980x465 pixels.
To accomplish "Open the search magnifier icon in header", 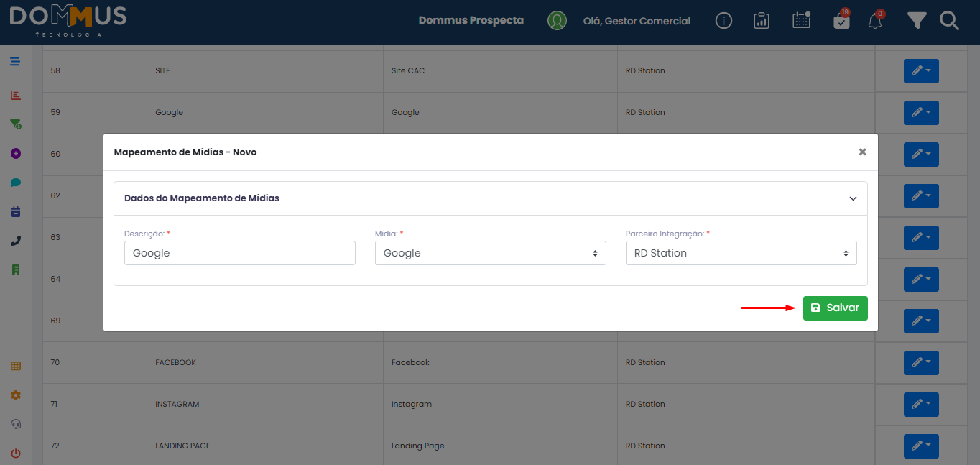I will (949, 21).
